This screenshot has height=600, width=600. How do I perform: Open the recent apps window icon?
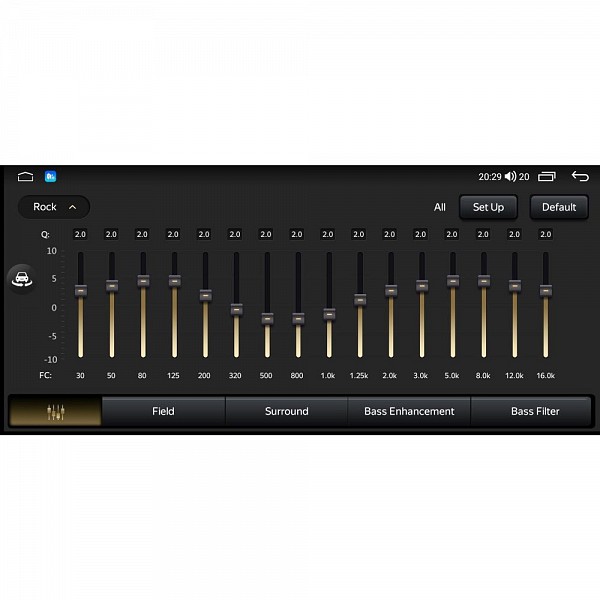point(547,177)
